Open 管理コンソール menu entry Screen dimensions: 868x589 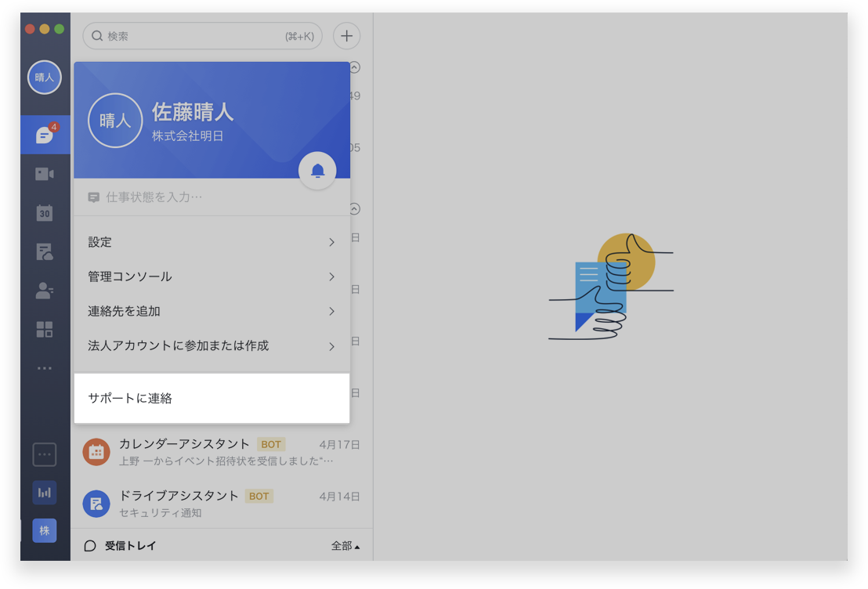click(x=212, y=276)
